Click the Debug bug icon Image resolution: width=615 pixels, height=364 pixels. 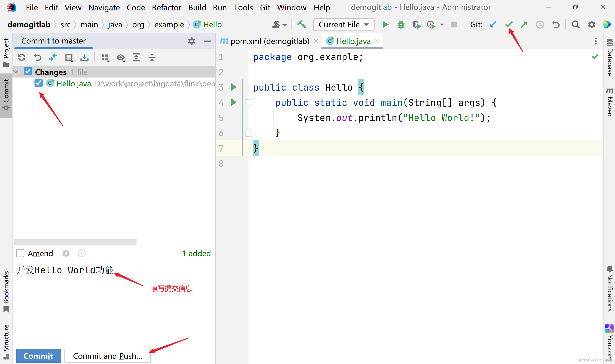pyautogui.click(x=401, y=25)
